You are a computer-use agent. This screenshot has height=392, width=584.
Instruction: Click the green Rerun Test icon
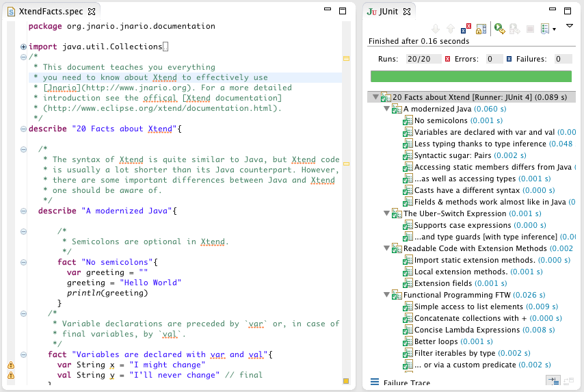(x=499, y=29)
